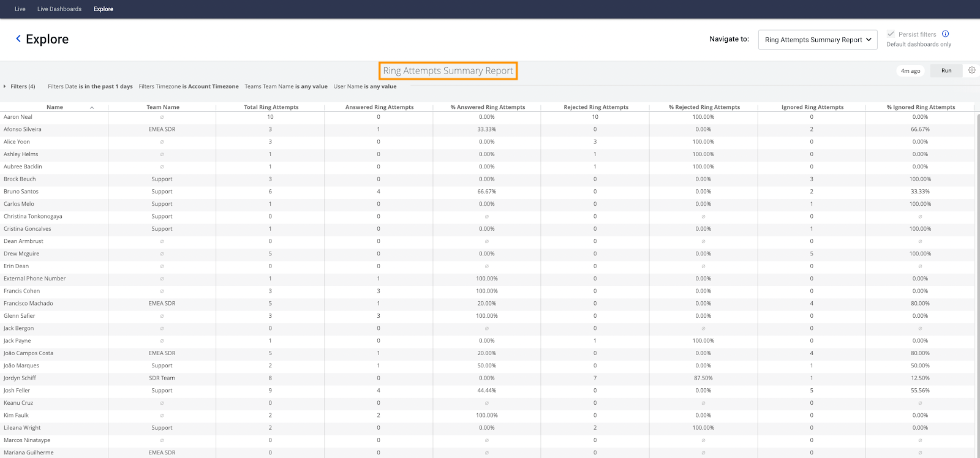Select the Explore tab in top bar
980x458 pixels.
(x=104, y=9)
